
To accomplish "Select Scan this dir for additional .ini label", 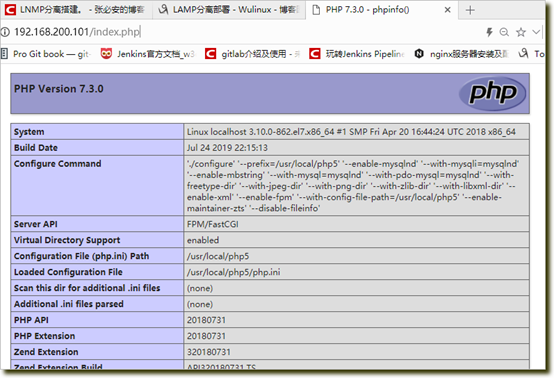I will 87,288.
